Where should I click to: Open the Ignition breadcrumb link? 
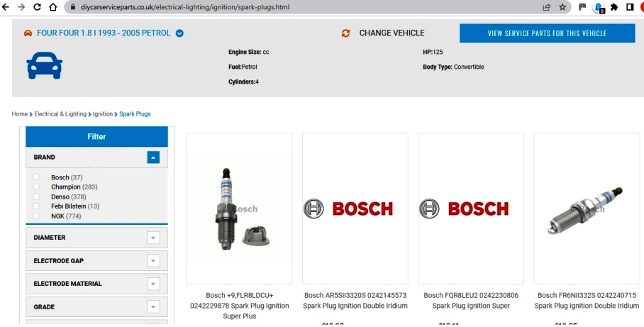pyautogui.click(x=103, y=114)
